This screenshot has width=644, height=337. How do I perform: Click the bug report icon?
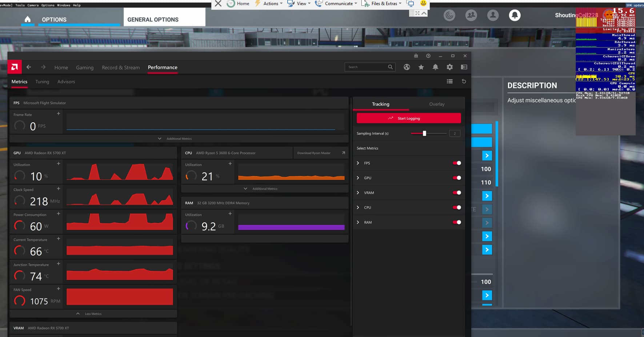pos(416,56)
